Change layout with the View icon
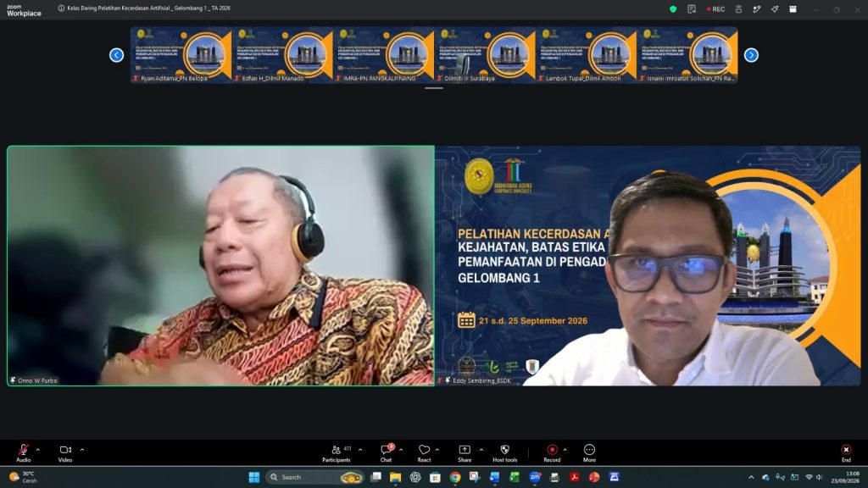The height and width of the screenshot is (488, 868). pos(793,8)
